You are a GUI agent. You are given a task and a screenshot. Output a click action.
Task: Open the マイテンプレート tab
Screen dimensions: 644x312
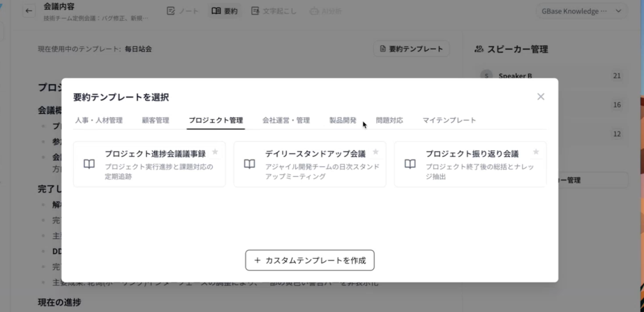(449, 121)
